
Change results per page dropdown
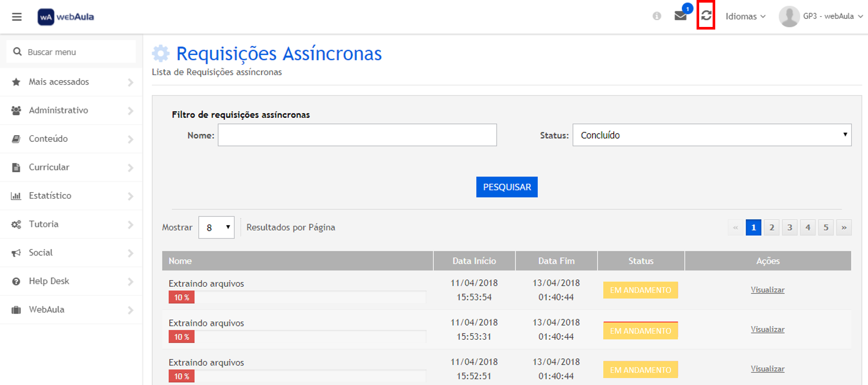216,227
